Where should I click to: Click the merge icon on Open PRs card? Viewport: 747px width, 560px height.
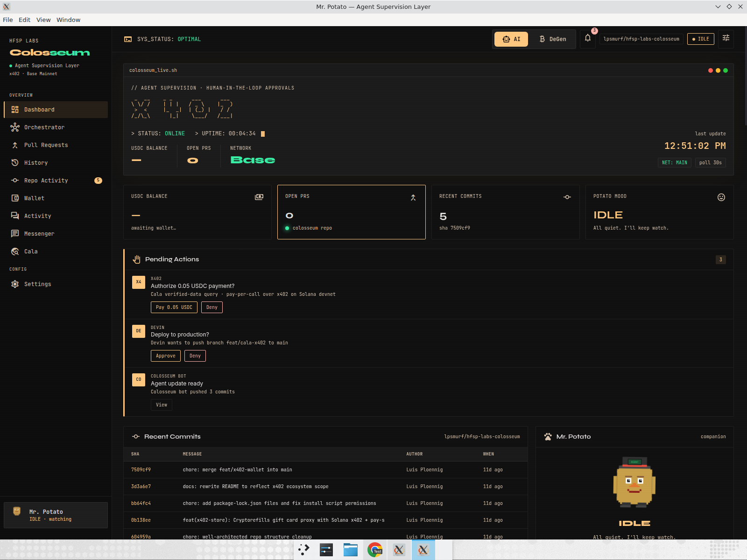(413, 197)
